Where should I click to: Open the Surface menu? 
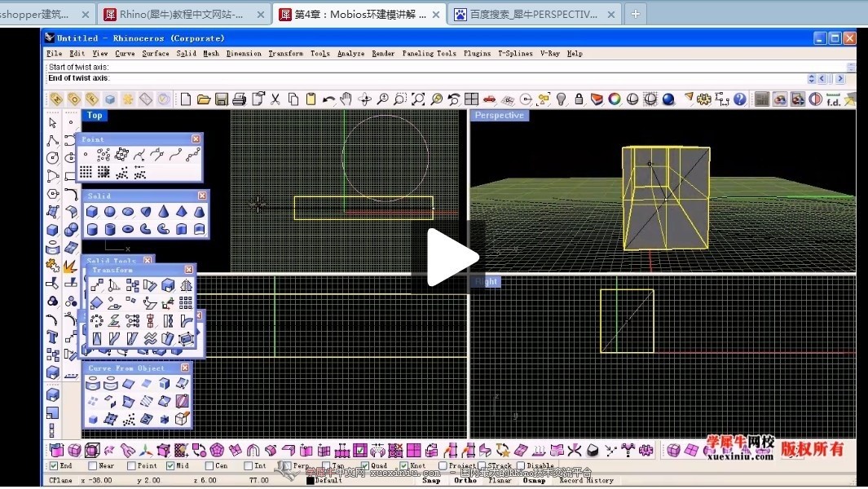coord(156,54)
